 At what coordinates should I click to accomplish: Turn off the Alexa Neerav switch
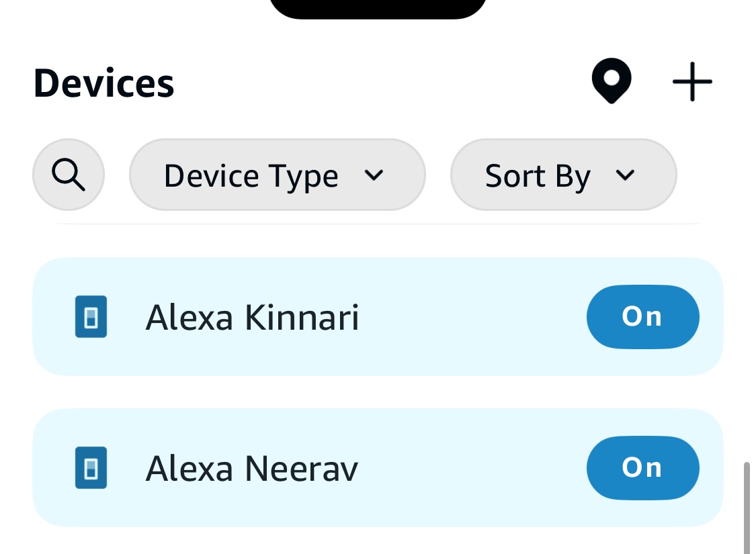tap(642, 468)
